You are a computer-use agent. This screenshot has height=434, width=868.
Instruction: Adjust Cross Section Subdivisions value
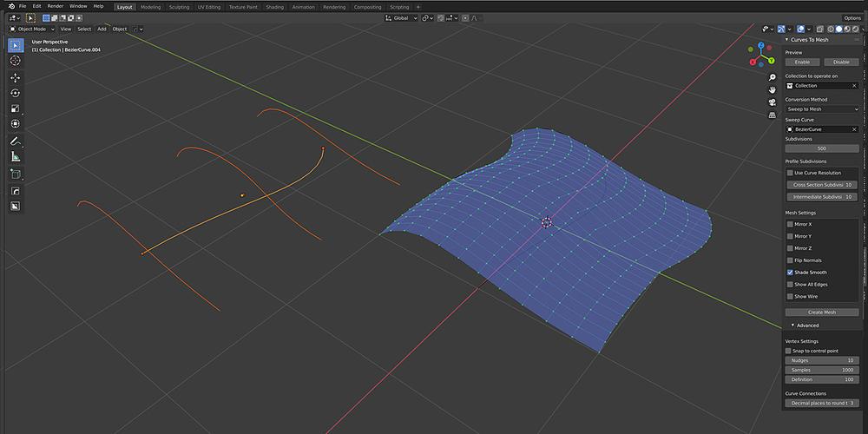[x=822, y=185]
